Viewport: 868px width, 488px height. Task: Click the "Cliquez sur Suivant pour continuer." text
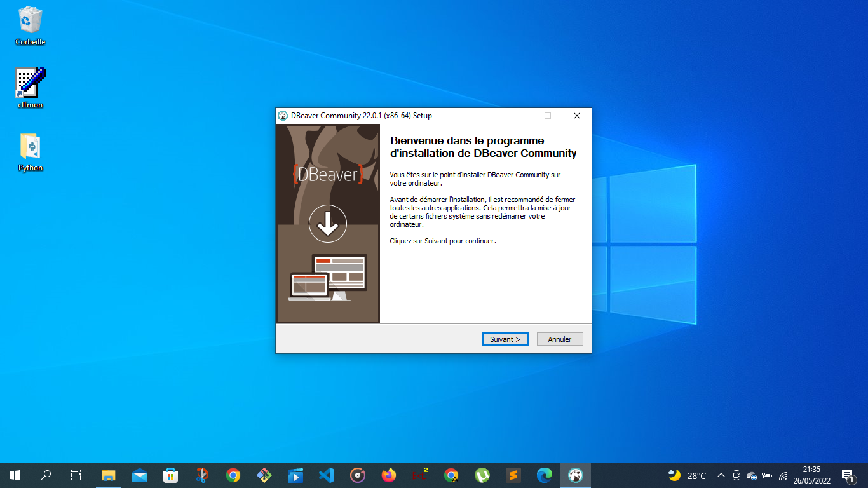pyautogui.click(x=443, y=241)
